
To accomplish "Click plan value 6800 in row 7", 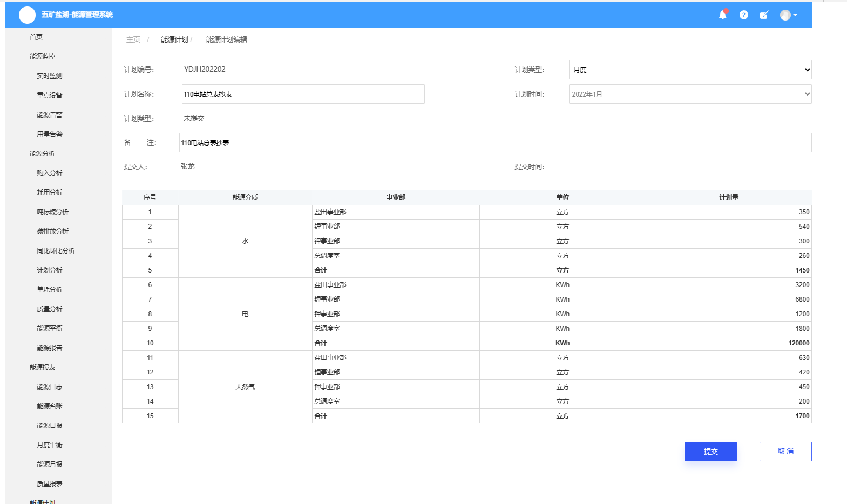I will pyautogui.click(x=802, y=299).
